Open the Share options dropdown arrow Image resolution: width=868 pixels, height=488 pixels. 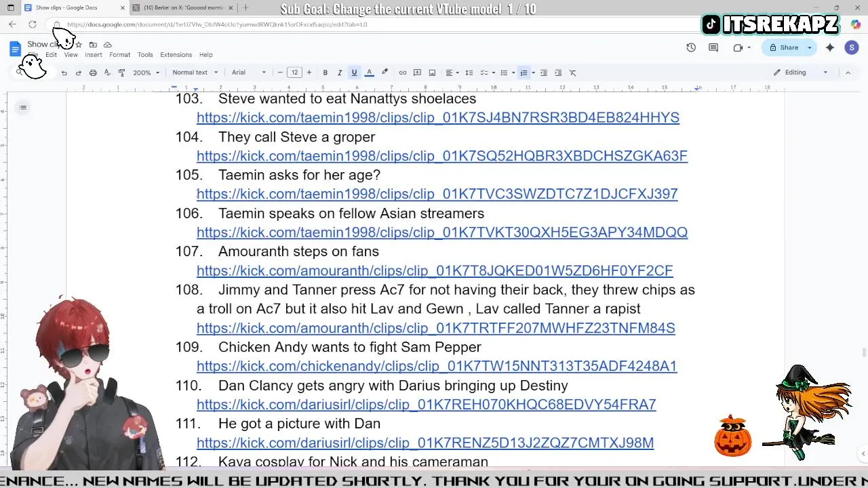coord(809,47)
